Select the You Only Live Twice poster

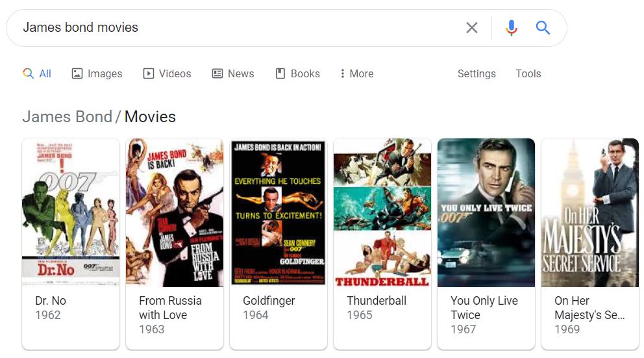point(486,212)
